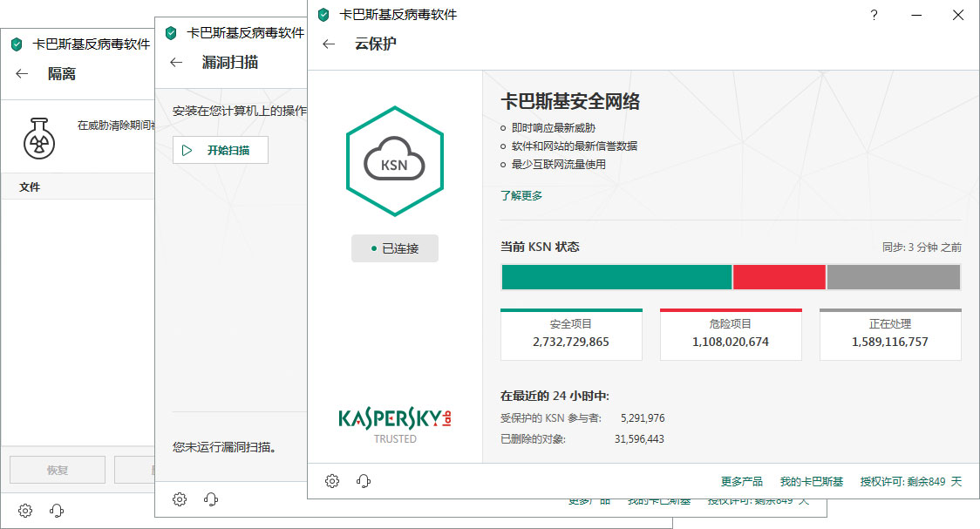Open support headset icon in 云保护 window
Screen dimensions: 980x529
point(363,481)
